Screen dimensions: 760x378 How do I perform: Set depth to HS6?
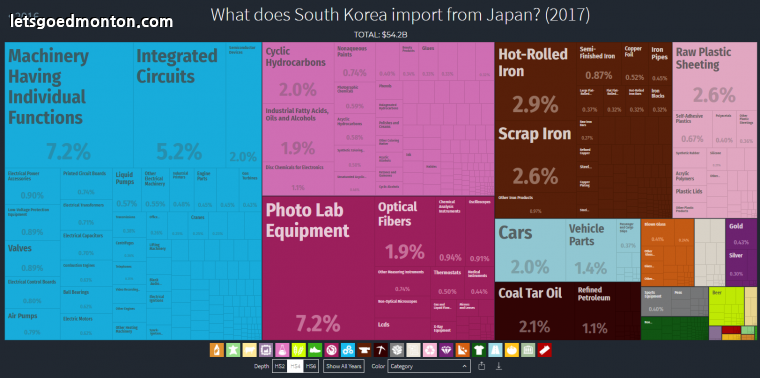click(311, 366)
